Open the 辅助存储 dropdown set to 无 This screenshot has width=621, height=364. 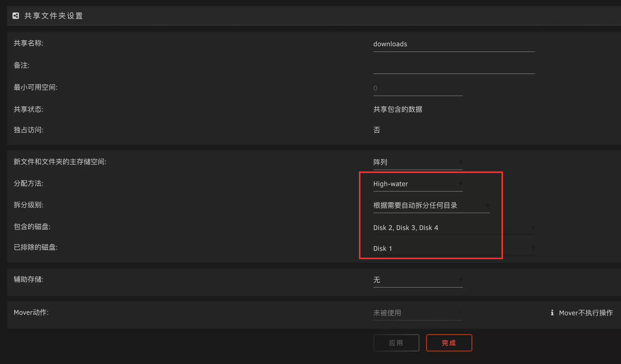[x=418, y=280]
